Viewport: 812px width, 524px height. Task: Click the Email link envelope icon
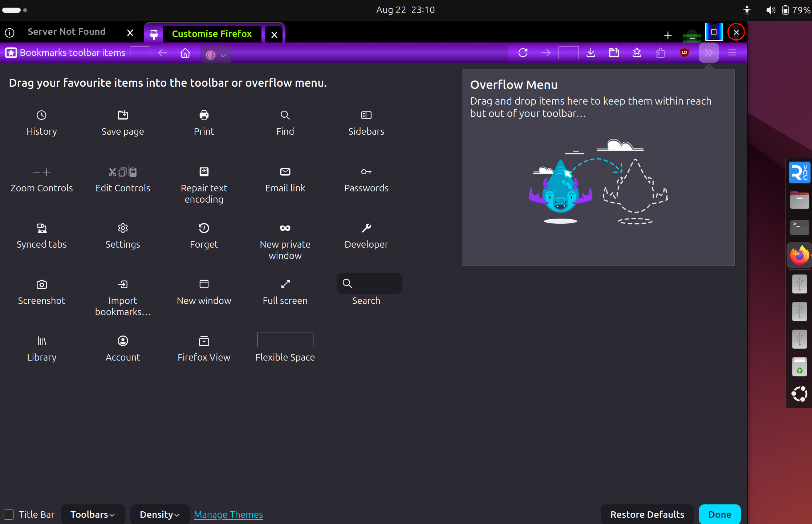(285, 171)
